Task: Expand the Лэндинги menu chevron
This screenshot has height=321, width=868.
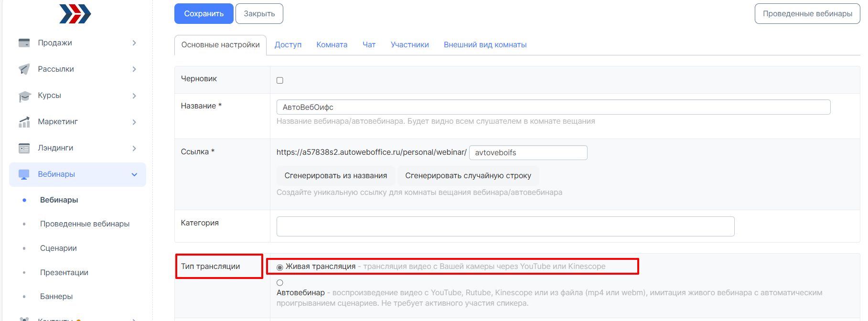Action: point(134,148)
